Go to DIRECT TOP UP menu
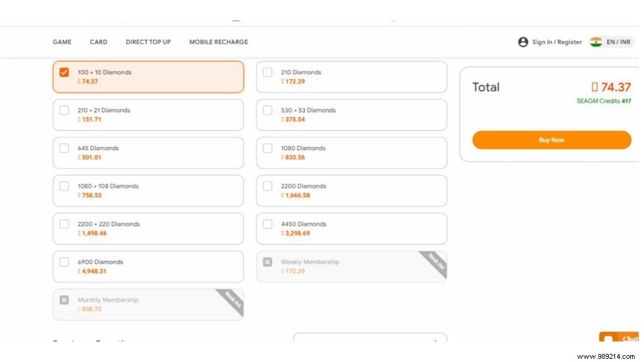The width and height of the screenshot is (644, 362). 148,42
